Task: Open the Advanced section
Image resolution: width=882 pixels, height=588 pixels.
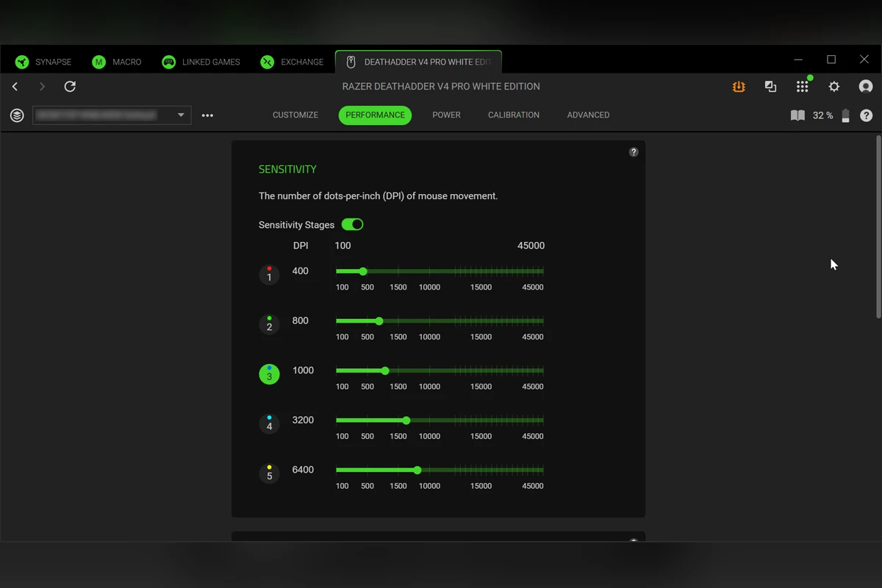Action: 588,115
